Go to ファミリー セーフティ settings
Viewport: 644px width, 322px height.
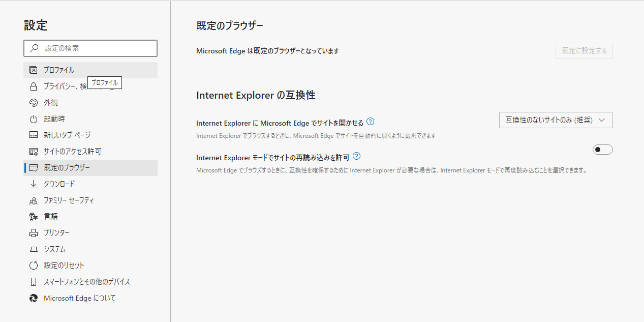(x=90, y=200)
